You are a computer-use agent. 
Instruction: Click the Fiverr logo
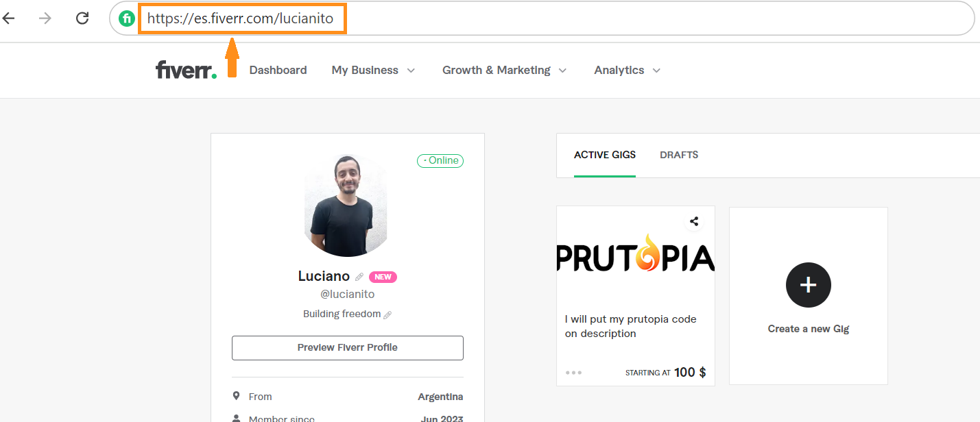[186, 70]
